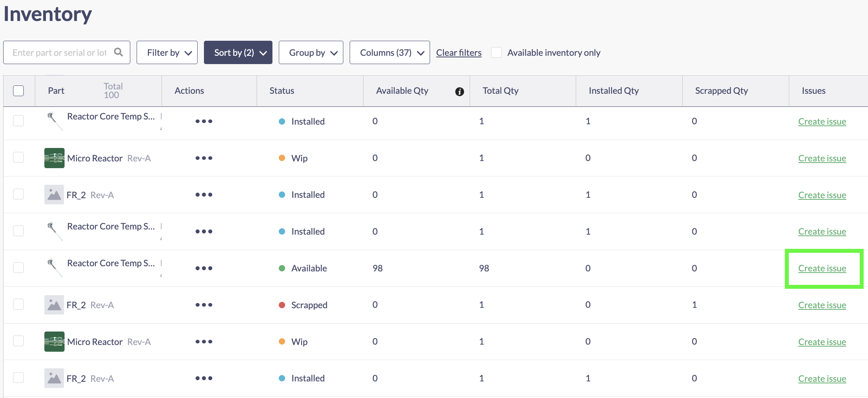Enable Available inventory only checkbox
Screen dimensions: 868x398
[496, 53]
